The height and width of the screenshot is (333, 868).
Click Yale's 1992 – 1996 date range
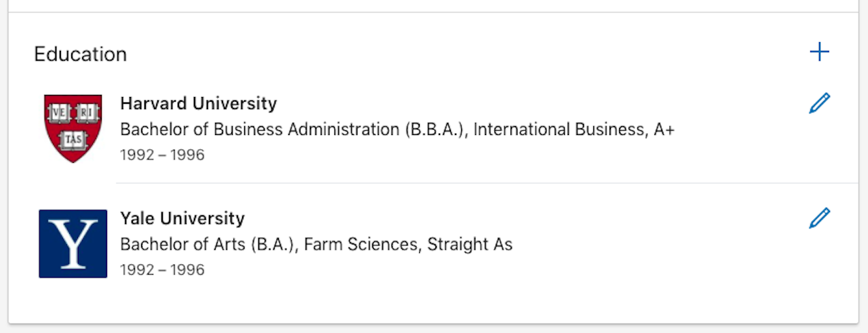pyautogui.click(x=162, y=269)
